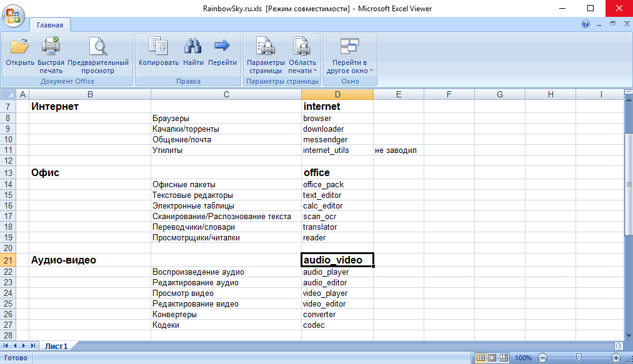Screen dimensions: 633x364
Task: Select cell messendger
Action: point(337,140)
